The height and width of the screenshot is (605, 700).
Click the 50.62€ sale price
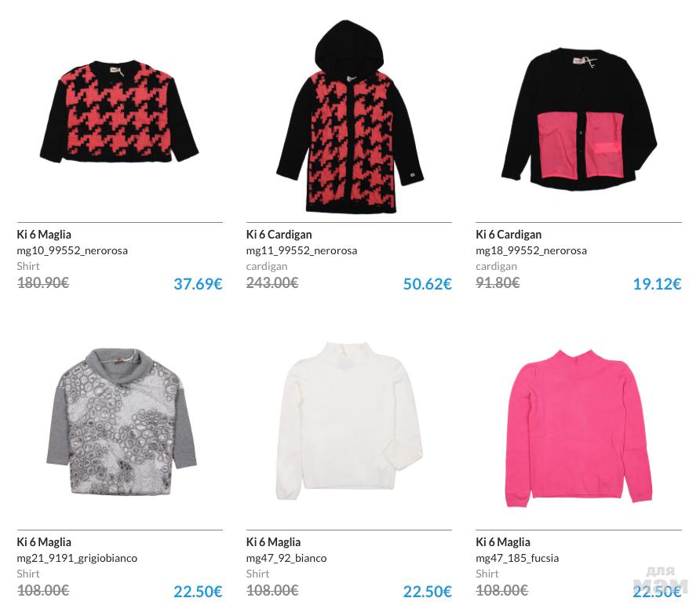pos(427,283)
